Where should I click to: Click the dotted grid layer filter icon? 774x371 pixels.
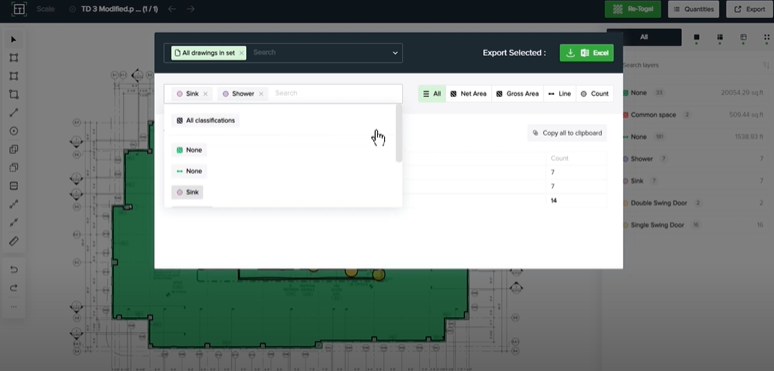click(767, 37)
